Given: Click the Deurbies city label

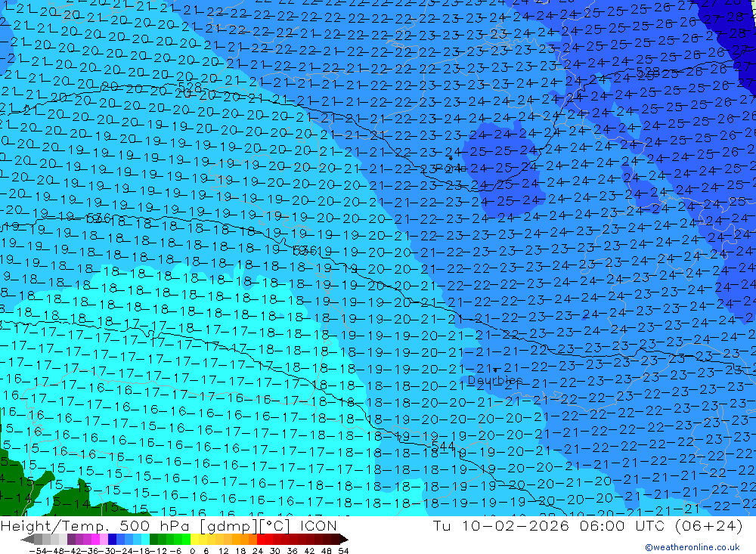Looking at the screenshot, I should pyautogui.click(x=495, y=380).
